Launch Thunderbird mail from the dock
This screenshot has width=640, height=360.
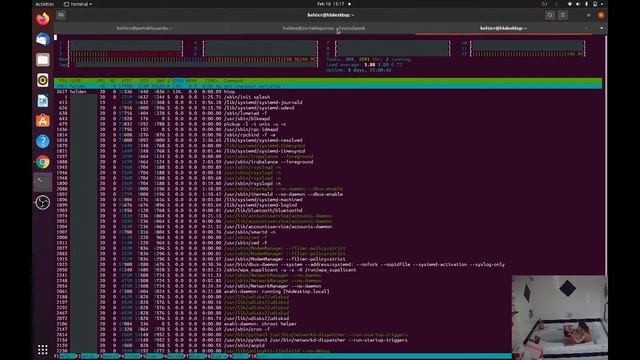pos(42,39)
